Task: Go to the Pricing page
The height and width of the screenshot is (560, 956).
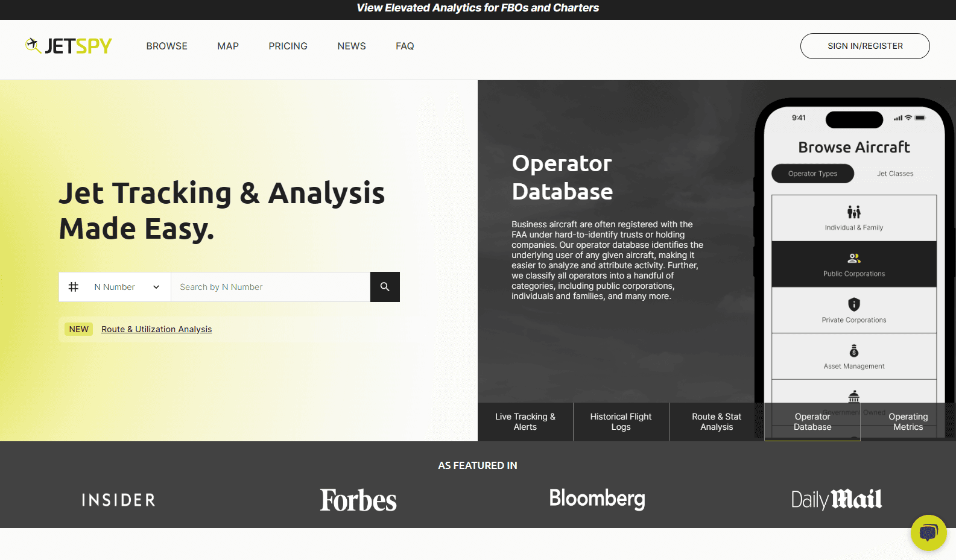Action: [x=288, y=46]
